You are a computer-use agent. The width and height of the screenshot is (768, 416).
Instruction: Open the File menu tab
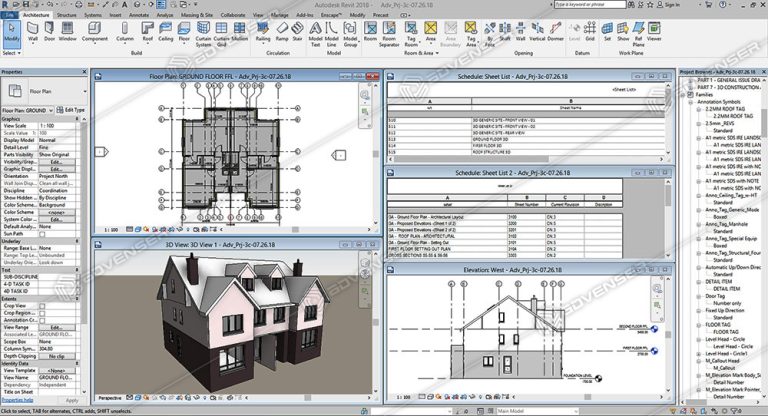tap(10, 15)
